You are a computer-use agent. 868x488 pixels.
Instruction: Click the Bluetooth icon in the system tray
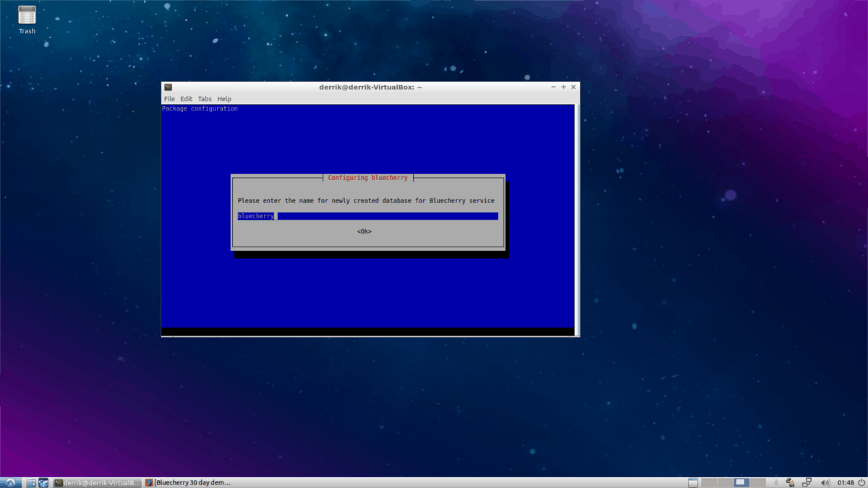click(777, 481)
